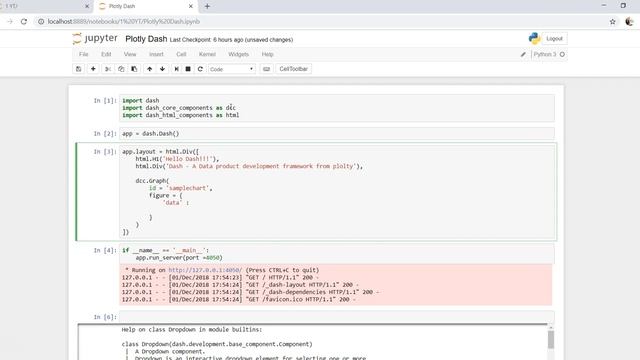This screenshot has width=640, height=360.
Task: Paste cells below icon
Action: coord(134,69)
